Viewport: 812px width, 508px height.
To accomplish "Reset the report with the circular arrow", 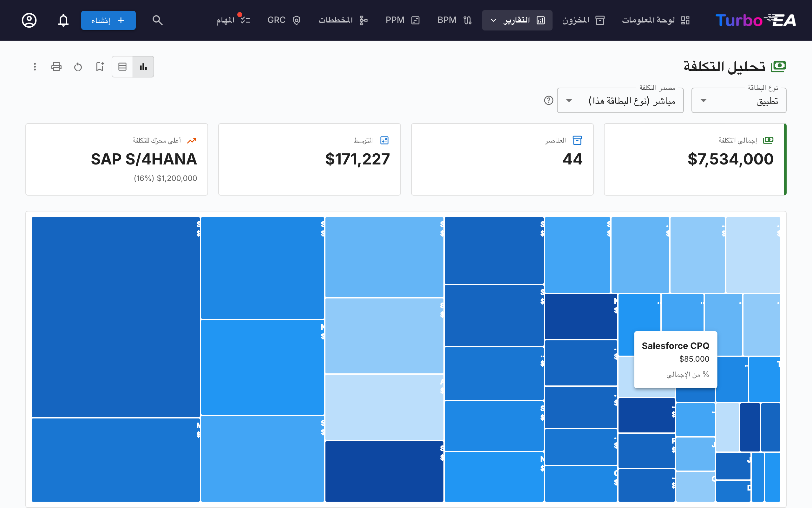I will tap(78, 67).
